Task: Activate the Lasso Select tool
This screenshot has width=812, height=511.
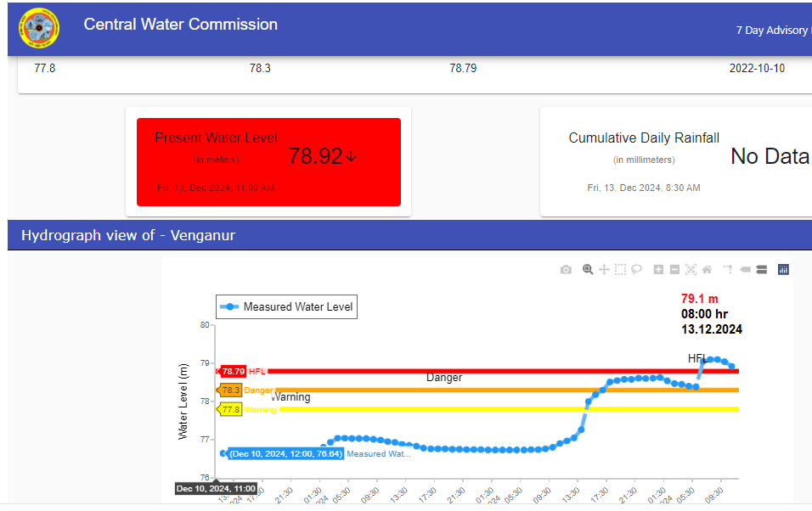Action: (x=636, y=270)
